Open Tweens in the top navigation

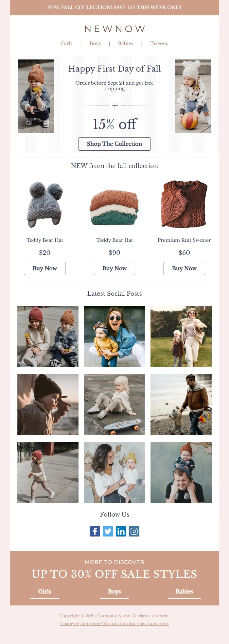[x=159, y=43]
